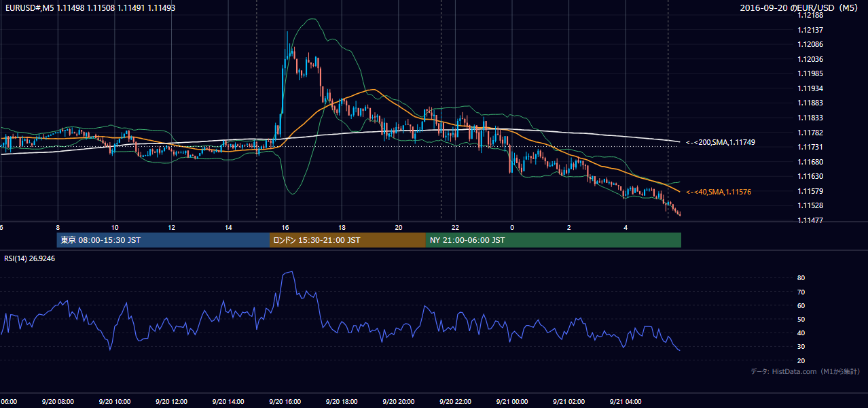Viewport: 868px width, 408px height.
Task: Click the 200,SMA,1.11749 indicator label
Action: pyautogui.click(x=720, y=143)
